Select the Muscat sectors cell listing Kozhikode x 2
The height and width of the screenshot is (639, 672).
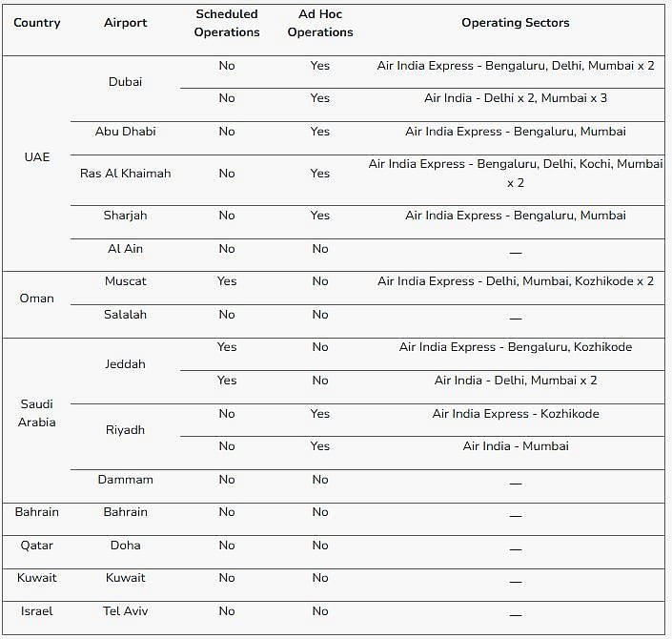[x=515, y=281]
